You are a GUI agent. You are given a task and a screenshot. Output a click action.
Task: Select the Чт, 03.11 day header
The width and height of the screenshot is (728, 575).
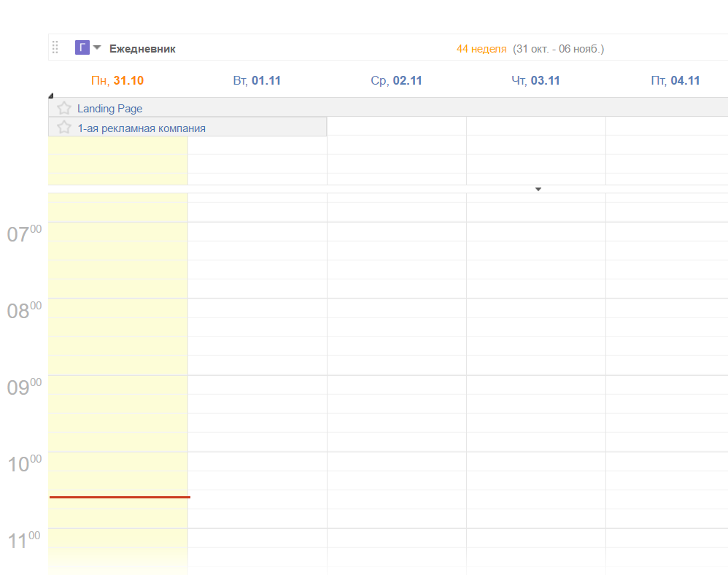pyautogui.click(x=535, y=80)
